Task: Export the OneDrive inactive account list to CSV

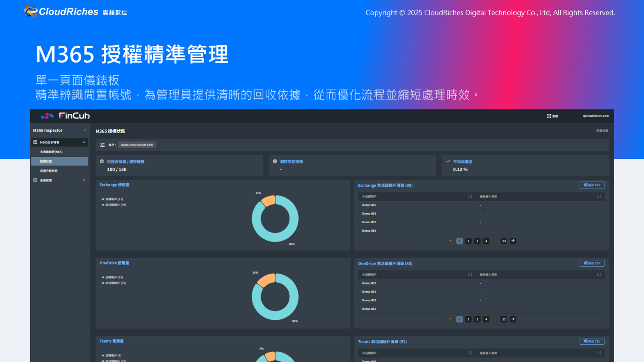Action: [x=592, y=263]
